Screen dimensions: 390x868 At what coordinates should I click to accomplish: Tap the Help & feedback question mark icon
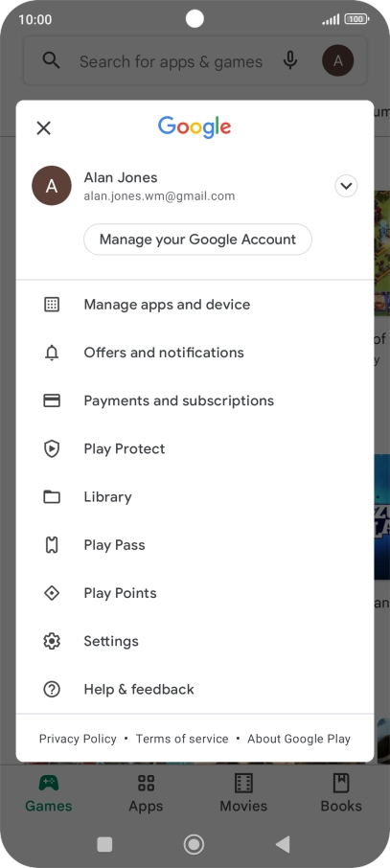(x=52, y=689)
